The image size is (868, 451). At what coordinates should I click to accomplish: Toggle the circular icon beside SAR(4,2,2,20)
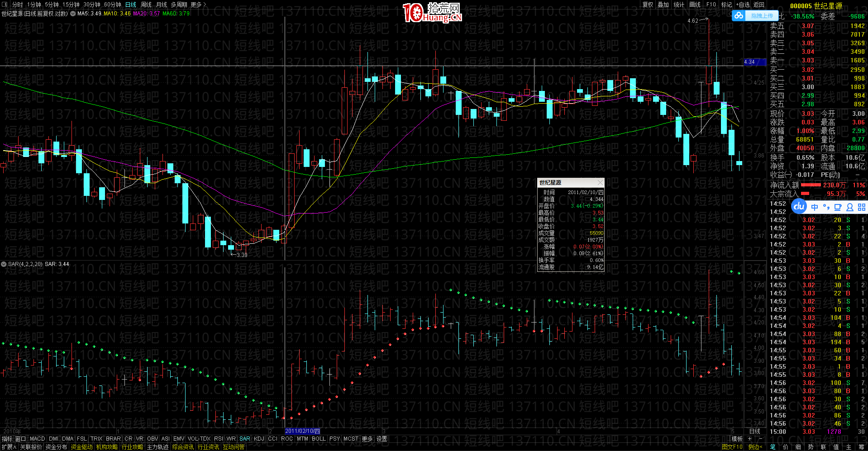[4, 264]
